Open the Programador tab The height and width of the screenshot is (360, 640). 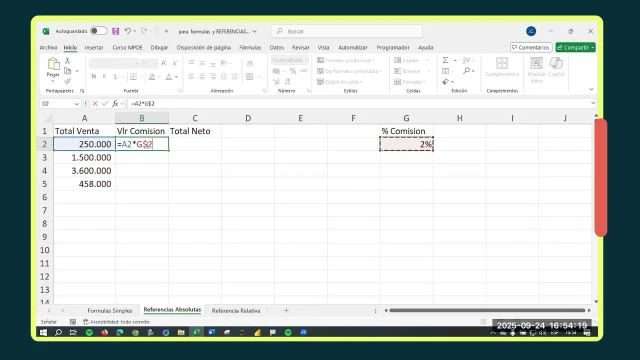point(393,47)
